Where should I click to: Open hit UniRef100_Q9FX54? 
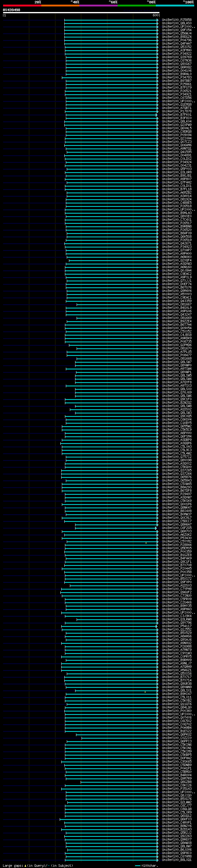click(x=176, y=30)
